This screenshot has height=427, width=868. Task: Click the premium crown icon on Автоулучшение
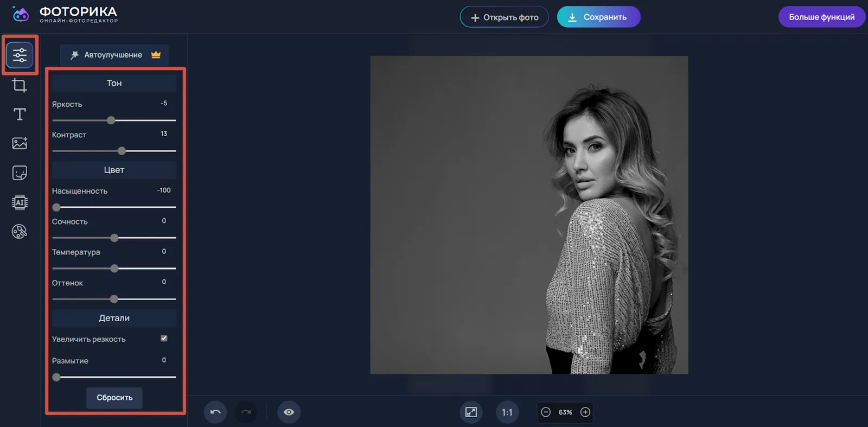click(156, 55)
